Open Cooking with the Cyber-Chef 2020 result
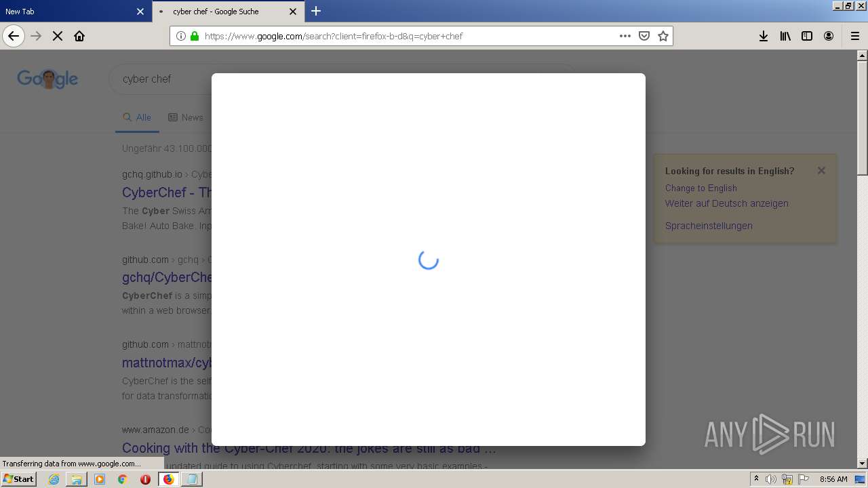Screen dimensions: 868x488 click(309, 448)
